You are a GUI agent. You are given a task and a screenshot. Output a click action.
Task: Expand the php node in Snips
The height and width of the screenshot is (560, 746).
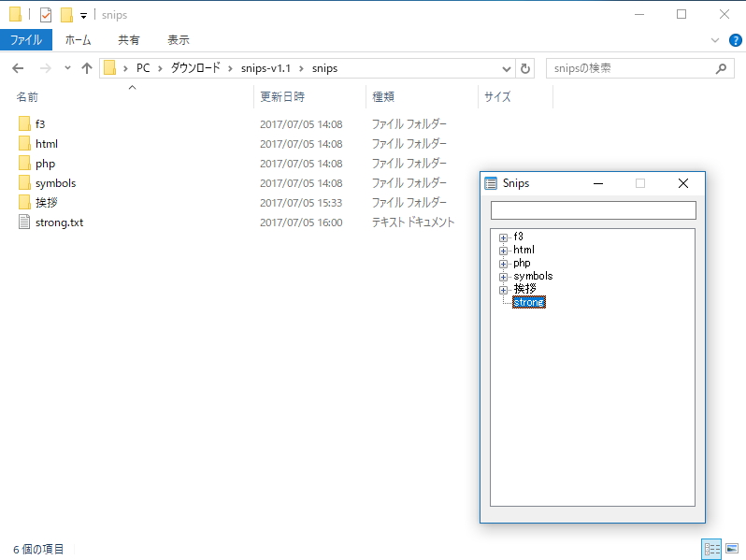(x=503, y=264)
